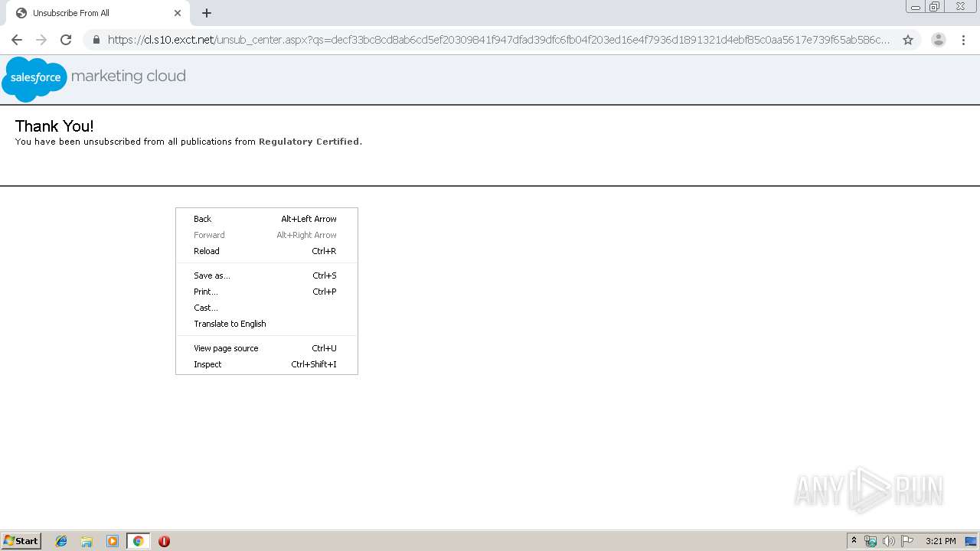Open View page source from context menu
The height and width of the screenshot is (551, 980).
click(x=266, y=348)
